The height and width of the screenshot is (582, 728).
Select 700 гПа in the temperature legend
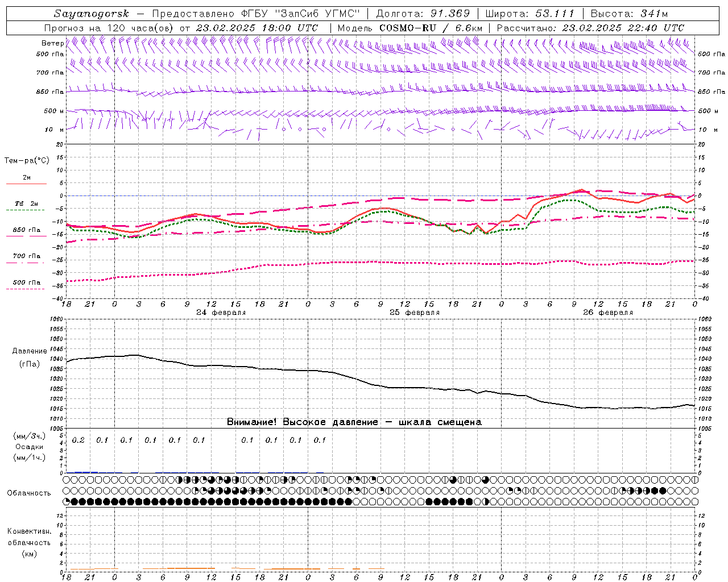pyautogui.click(x=27, y=256)
